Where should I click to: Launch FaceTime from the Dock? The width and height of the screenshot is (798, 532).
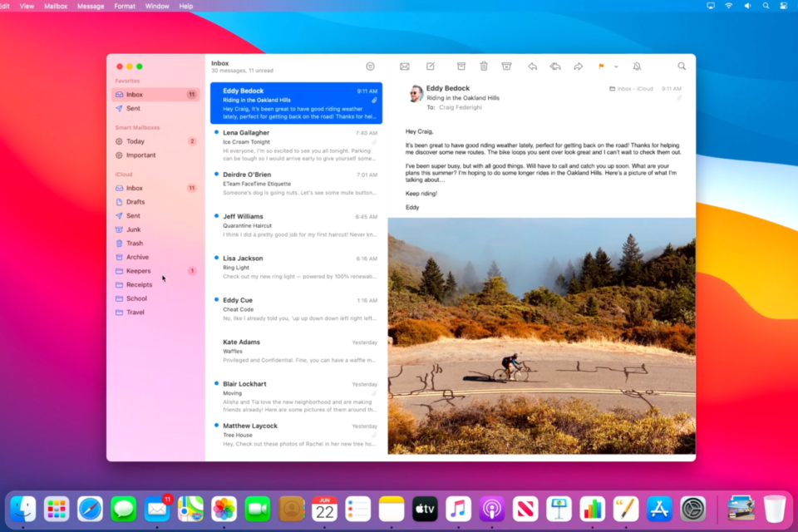tap(258, 509)
